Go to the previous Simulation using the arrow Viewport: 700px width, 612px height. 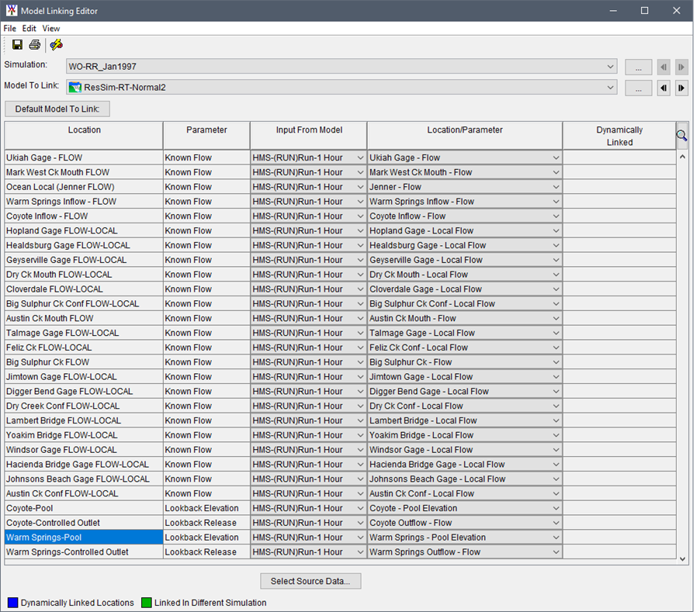[x=665, y=67]
